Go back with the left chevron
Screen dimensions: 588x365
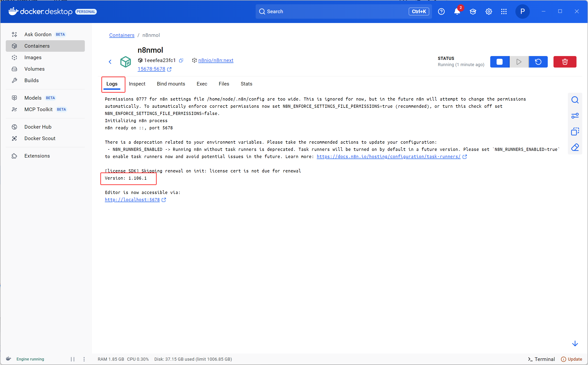[110, 62]
